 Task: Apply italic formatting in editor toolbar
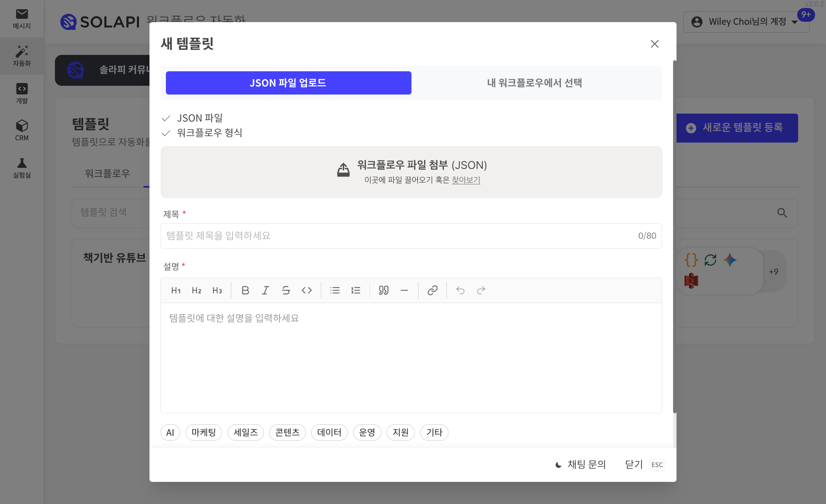[x=265, y=291]
